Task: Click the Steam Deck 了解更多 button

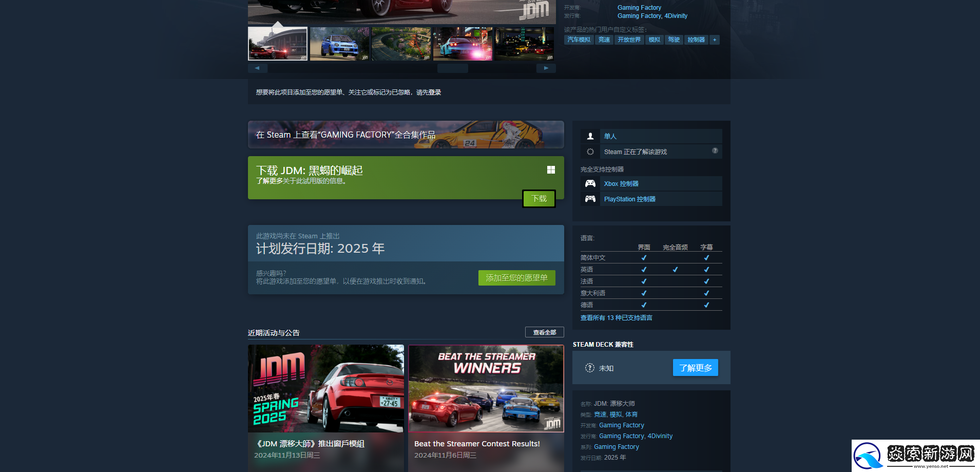Action: (695, 368)
